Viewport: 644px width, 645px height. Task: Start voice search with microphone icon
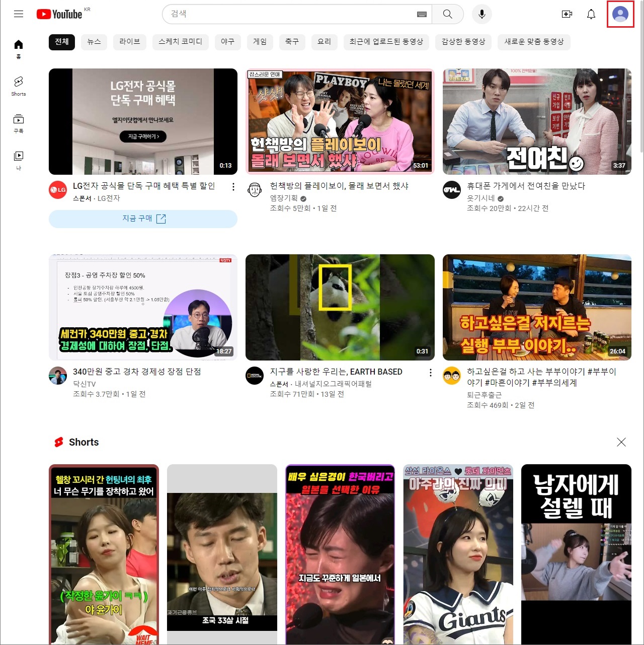[x=482, y=14]
